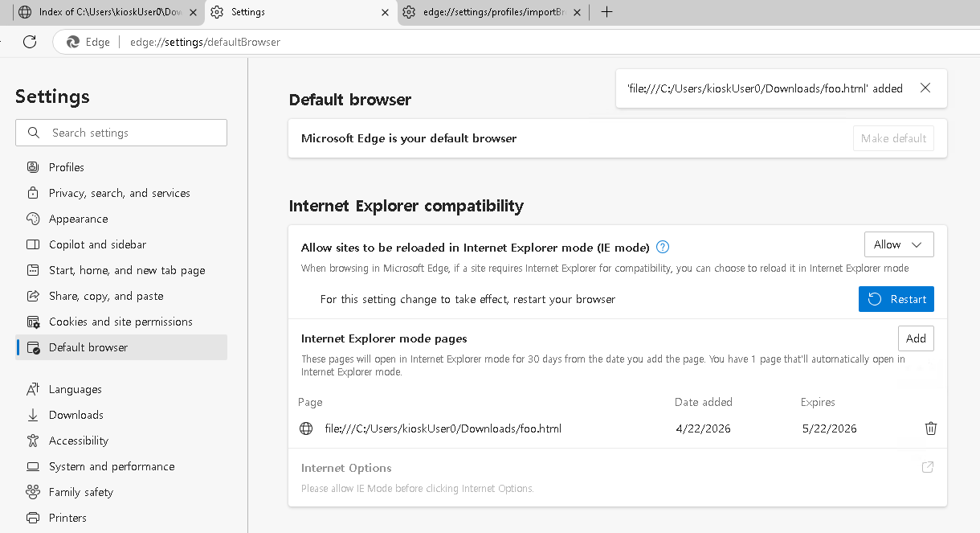Viewport: 980px width, 533px height.
Task: Click Add for IE mode pages
Action: pos(916,338)
